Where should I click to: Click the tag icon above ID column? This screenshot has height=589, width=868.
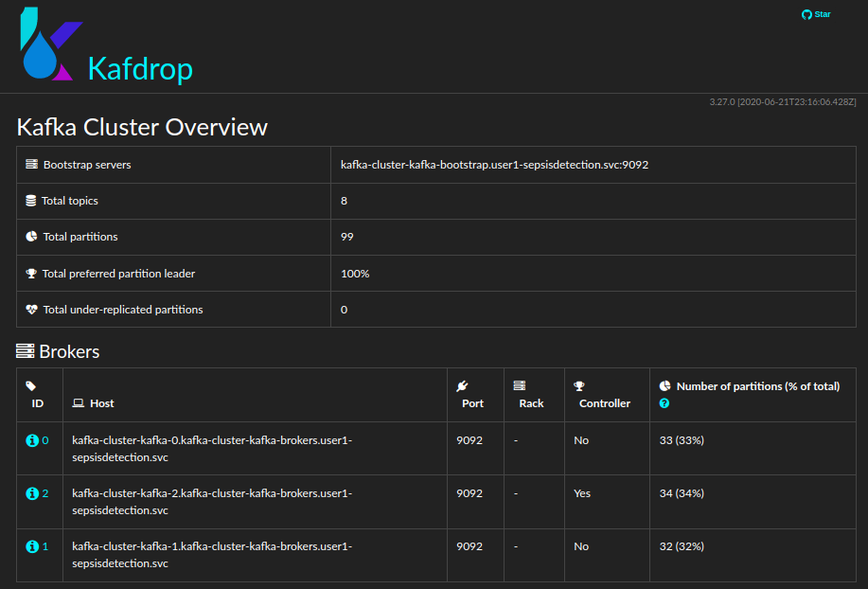click(31, 385)
